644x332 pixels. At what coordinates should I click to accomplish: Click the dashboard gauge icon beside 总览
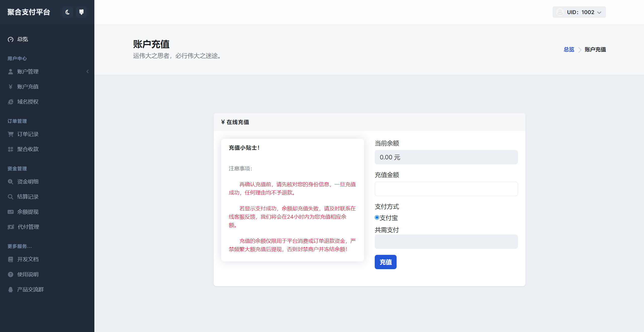click(11, 39)
